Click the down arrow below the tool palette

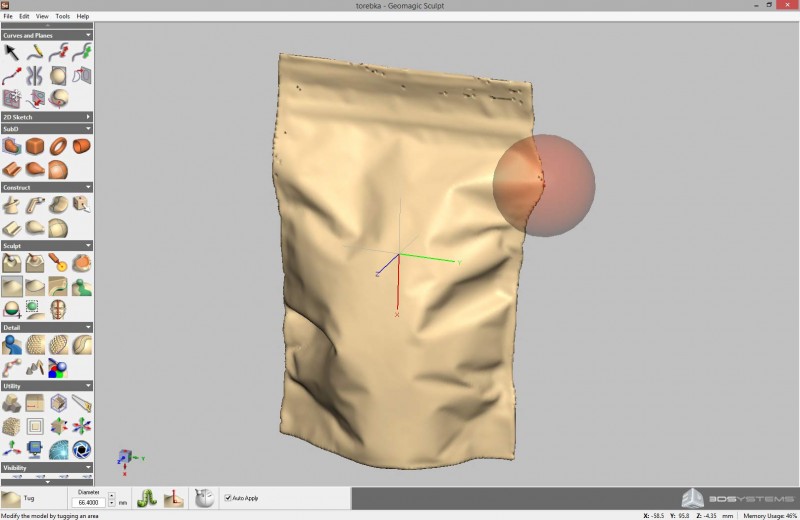(47, 482)
